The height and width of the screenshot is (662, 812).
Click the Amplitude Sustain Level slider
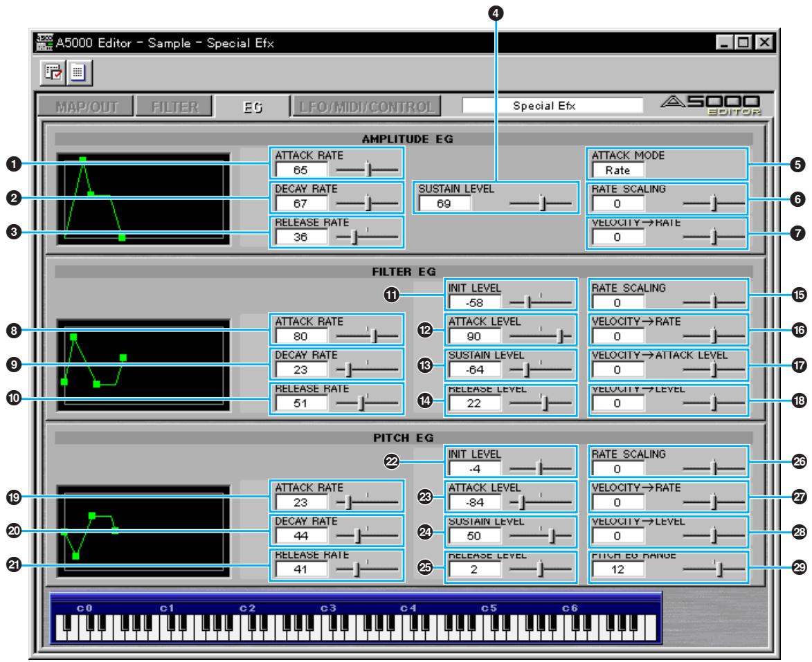tap(541, 203)
